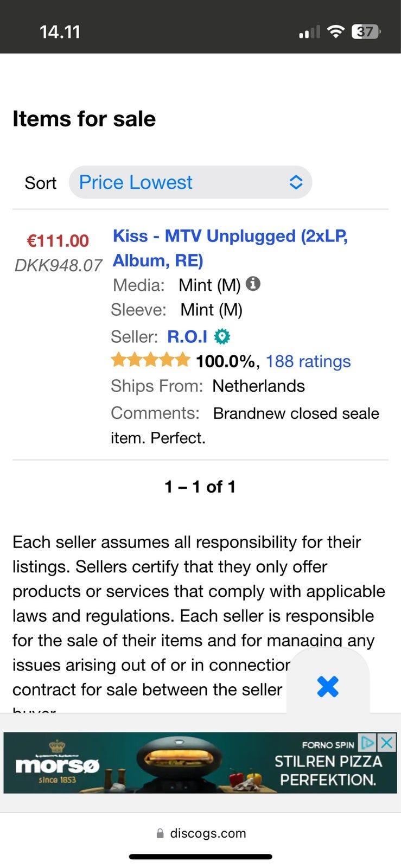This screenshot has width=401, height=868.
Task: Open the Kiss - MTV Unplugged listing
Action: point(230,248)
